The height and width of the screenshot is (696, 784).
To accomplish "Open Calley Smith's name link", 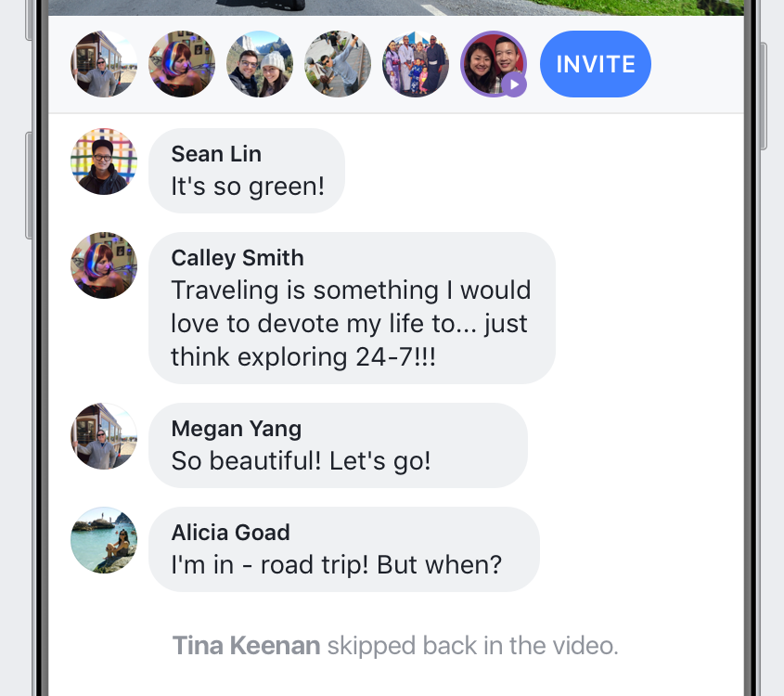I will (238, 258).
